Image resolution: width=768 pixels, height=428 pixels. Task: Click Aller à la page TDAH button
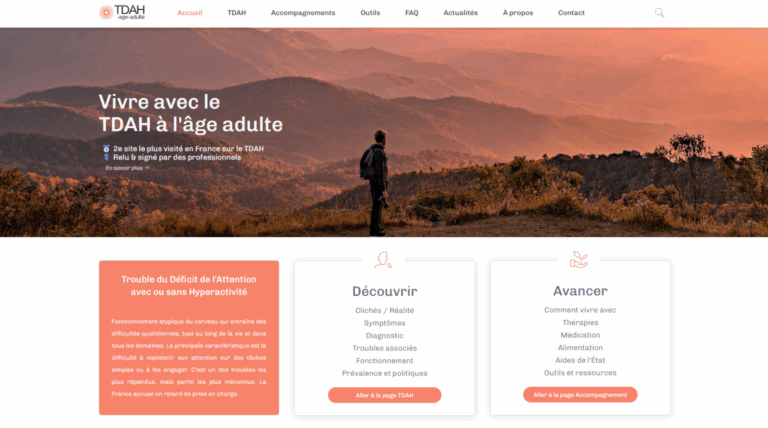pos(384,395)
